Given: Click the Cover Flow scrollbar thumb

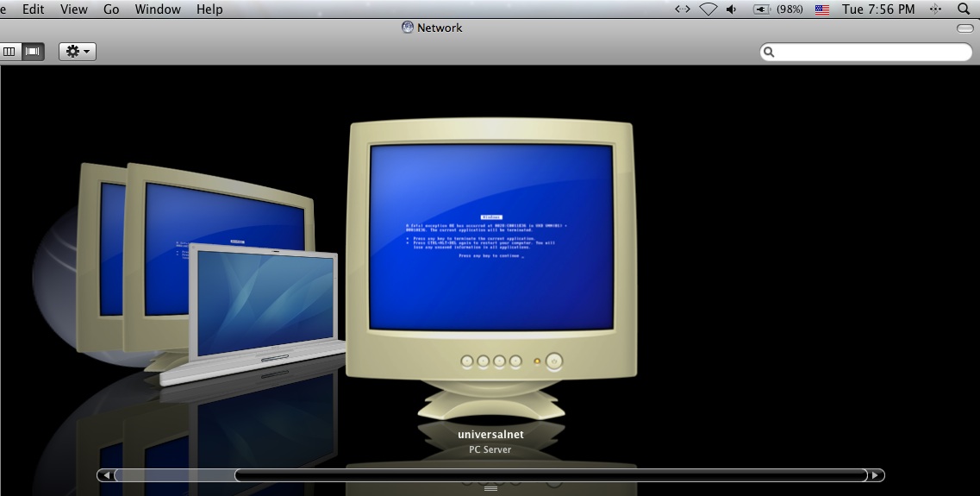Looking at the screenshot, I should [551, 475].
